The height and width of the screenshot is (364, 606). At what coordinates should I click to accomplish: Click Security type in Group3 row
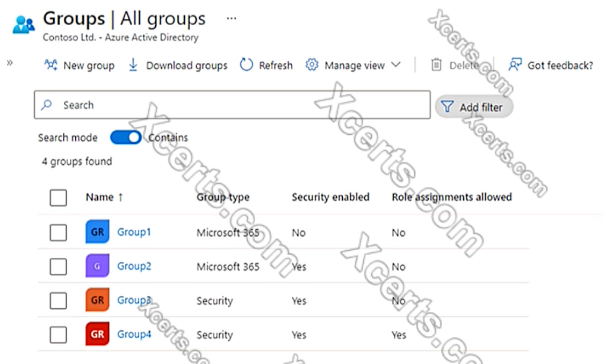coord(215,301)
